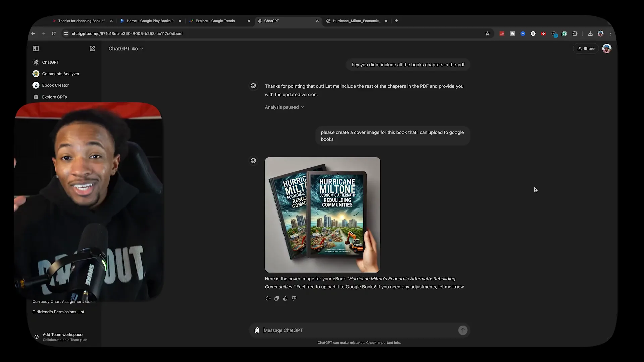Open Chrome three-dot menu

pos(611,34)
